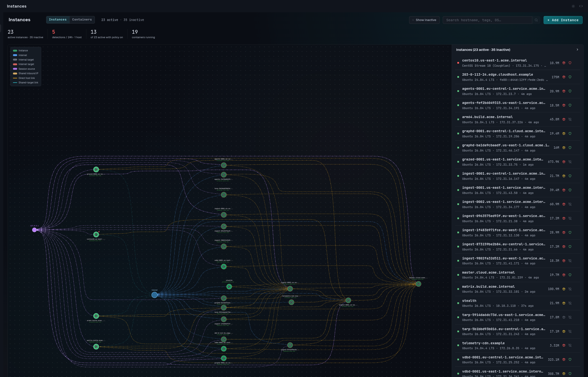Select the arm64.build.acme graph node
This screenshot has height=377, width=588.
point(96,316)
